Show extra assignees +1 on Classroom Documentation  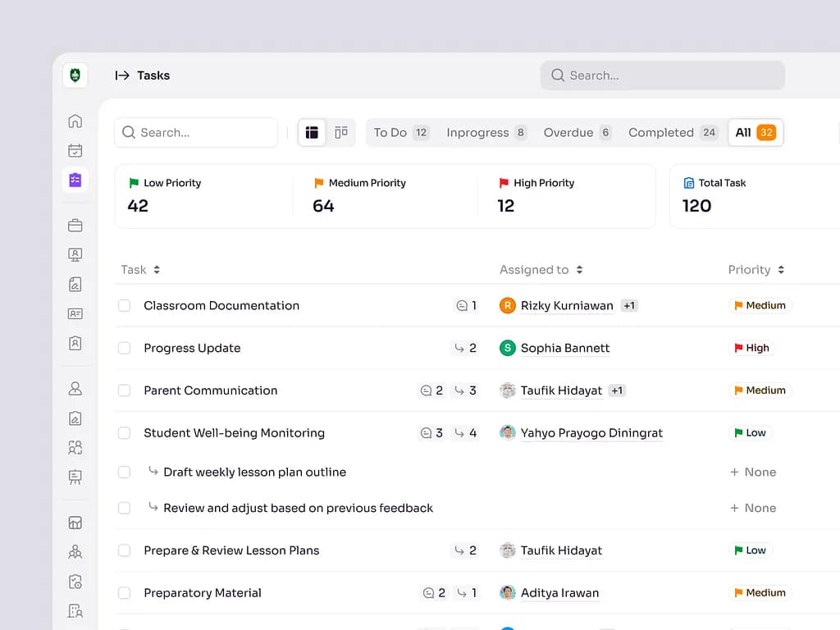(629, 305)
